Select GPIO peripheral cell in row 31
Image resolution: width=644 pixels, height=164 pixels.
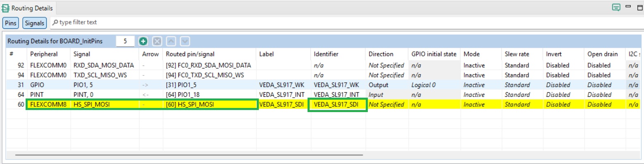point(49,85)
